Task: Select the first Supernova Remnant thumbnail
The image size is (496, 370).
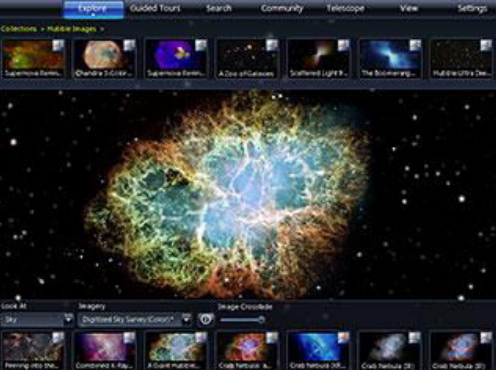Action: [33, 58]
